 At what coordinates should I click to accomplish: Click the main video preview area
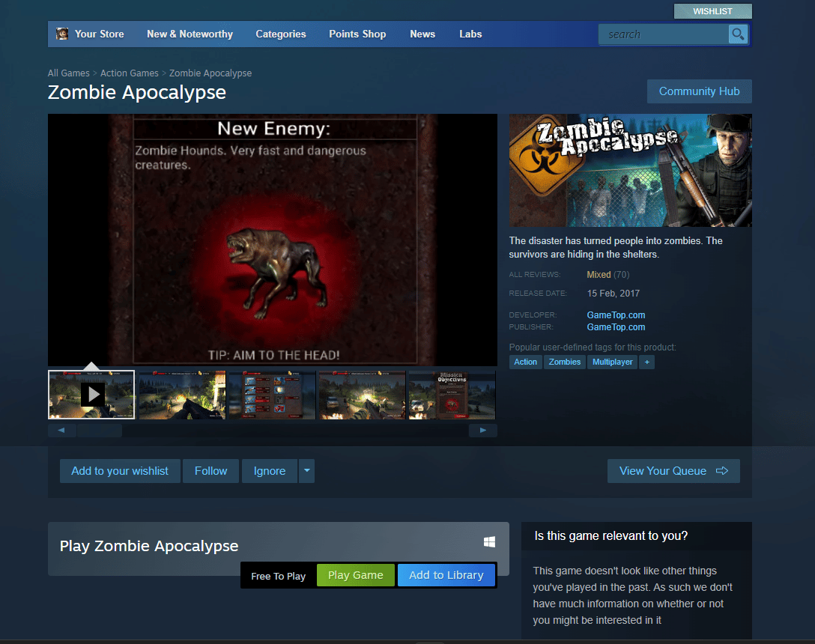click(273, 240)
